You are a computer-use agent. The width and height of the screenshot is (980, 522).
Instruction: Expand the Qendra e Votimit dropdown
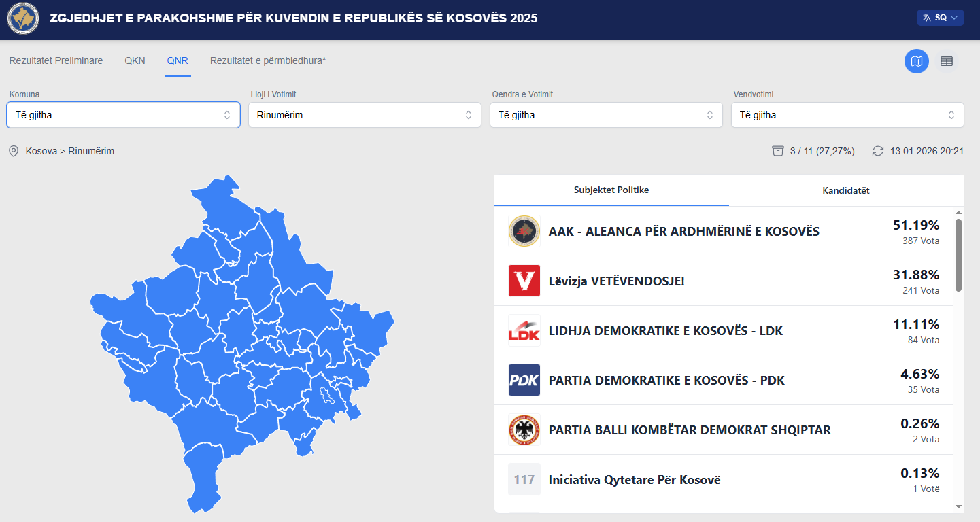click(606, 115)
